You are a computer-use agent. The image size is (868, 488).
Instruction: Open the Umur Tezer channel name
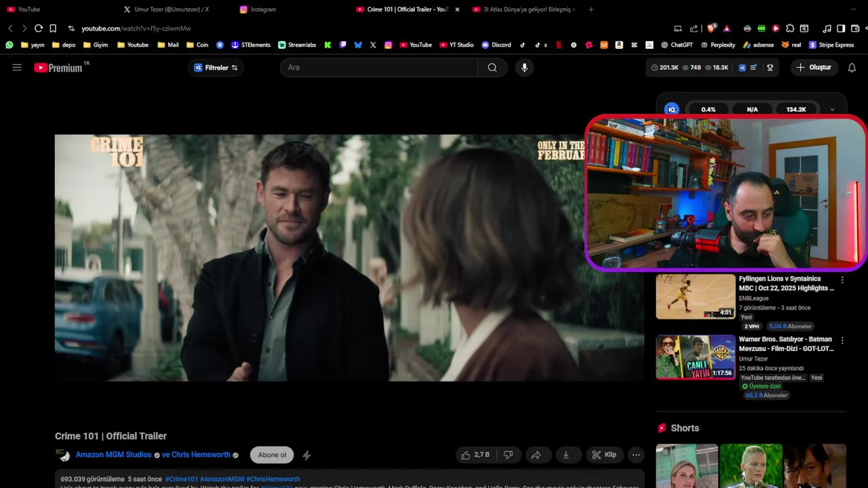(x=753, y=359)
